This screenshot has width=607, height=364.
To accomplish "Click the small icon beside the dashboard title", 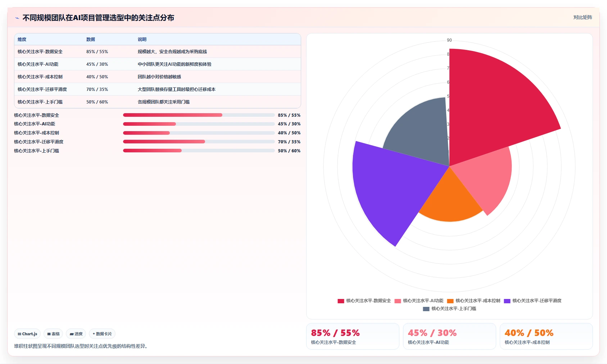I will click(17, 18).
